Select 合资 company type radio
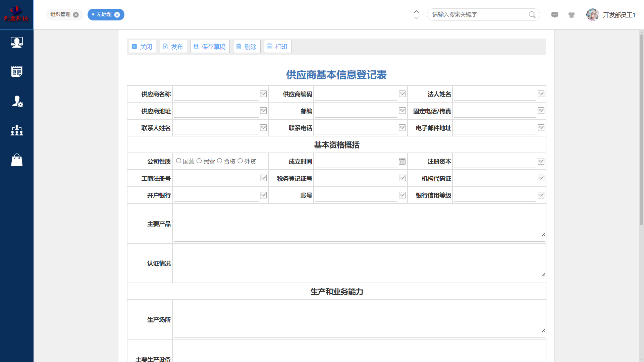Viewport: 644px width, 362px height. (x=219, y=161)
